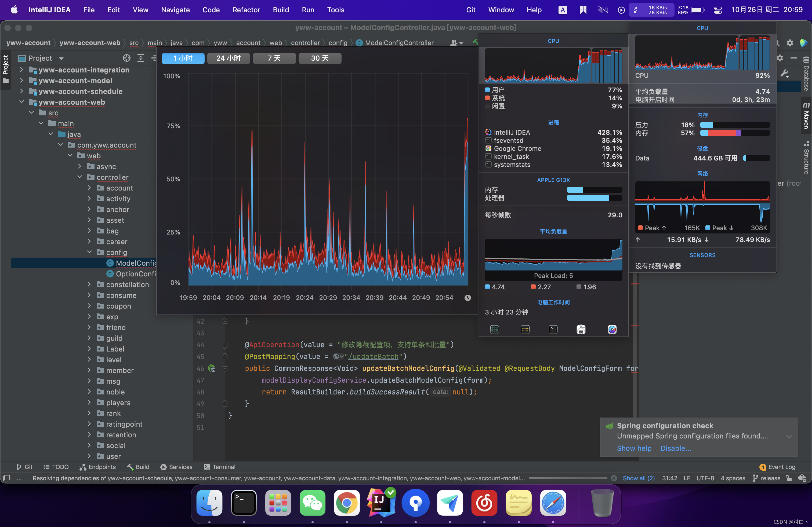This screenshot has height=527, width=812.
Task: Click the locate-in-project crosshair icon
Action: click(x=126, y=58)
